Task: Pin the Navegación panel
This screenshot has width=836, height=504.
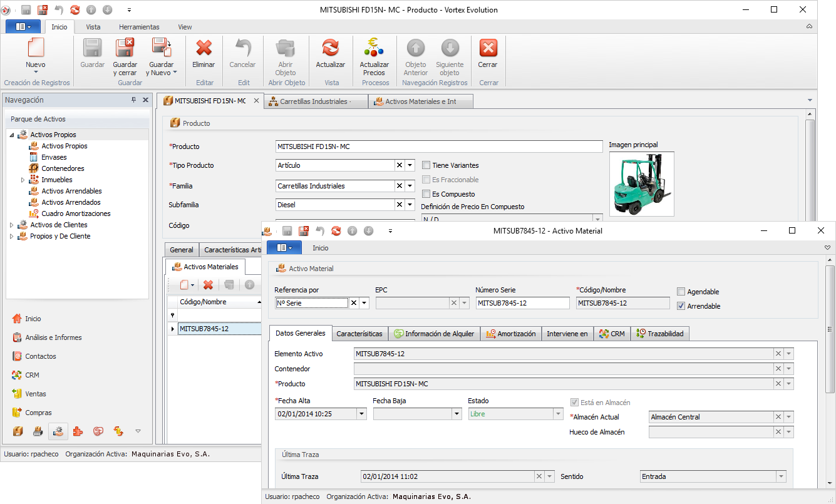Action: point(133,100)
